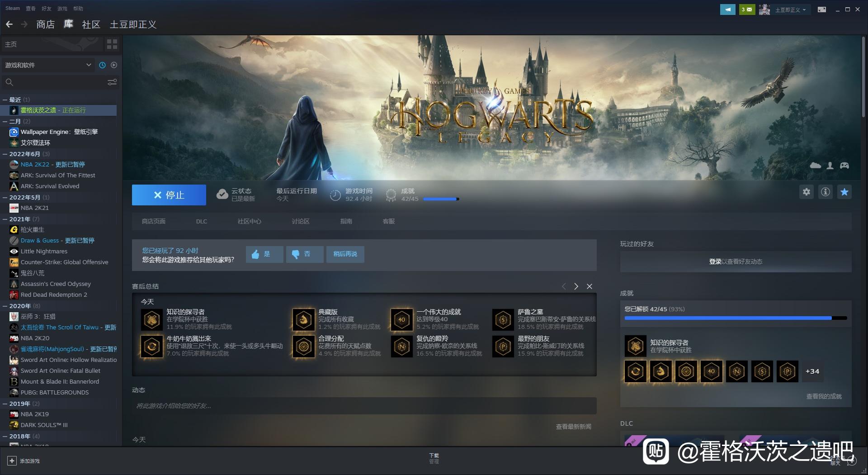Click the activity post input field
The image size is (868, 475).
[364, 406]
